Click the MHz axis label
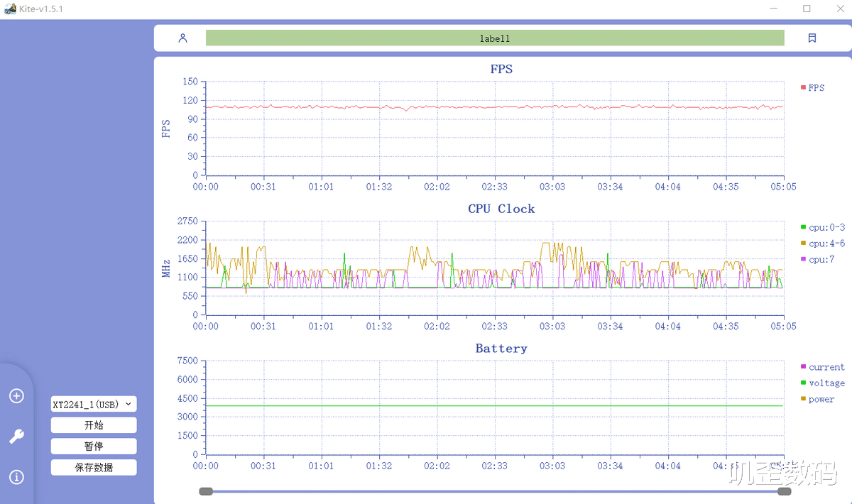The width and height of the screenshot is (852, 504). pos(165,268)
